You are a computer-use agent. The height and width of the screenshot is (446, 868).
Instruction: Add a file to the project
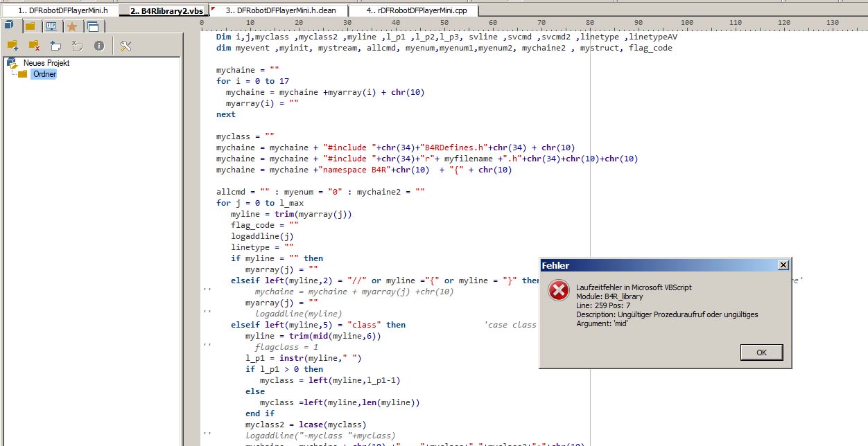[x=55, y=45]
